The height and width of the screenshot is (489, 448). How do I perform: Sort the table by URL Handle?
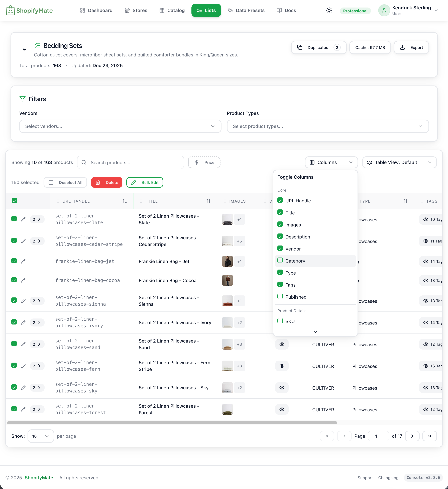[125, 201]
